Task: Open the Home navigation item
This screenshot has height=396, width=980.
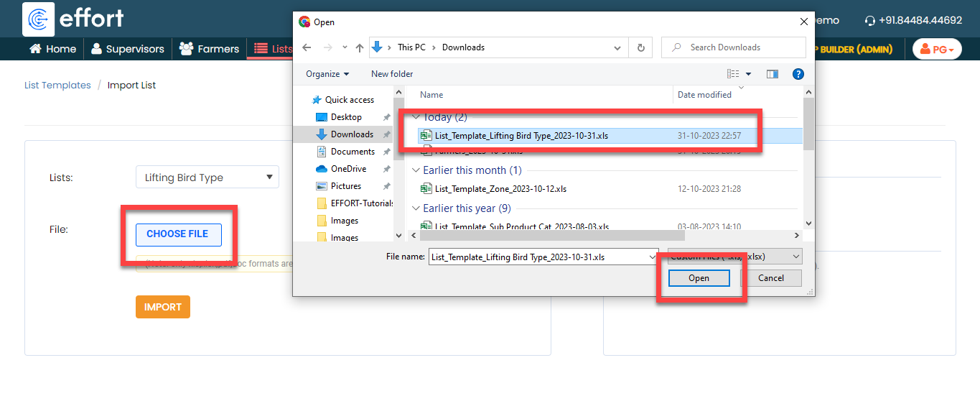Action: [52, 49]
